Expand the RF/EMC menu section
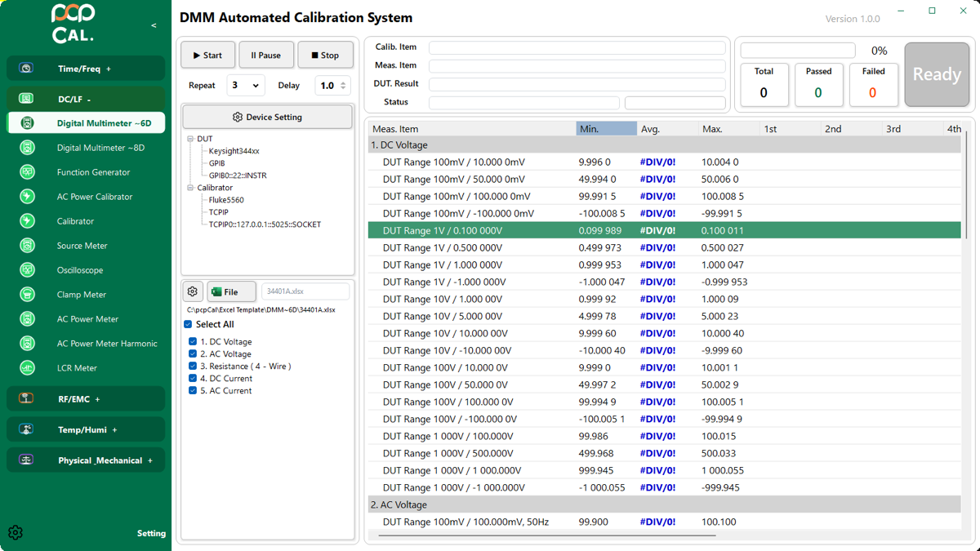Image resolution: width=980 pixels, height=551 pixels. pyautogui.click(x=85, y=399)
